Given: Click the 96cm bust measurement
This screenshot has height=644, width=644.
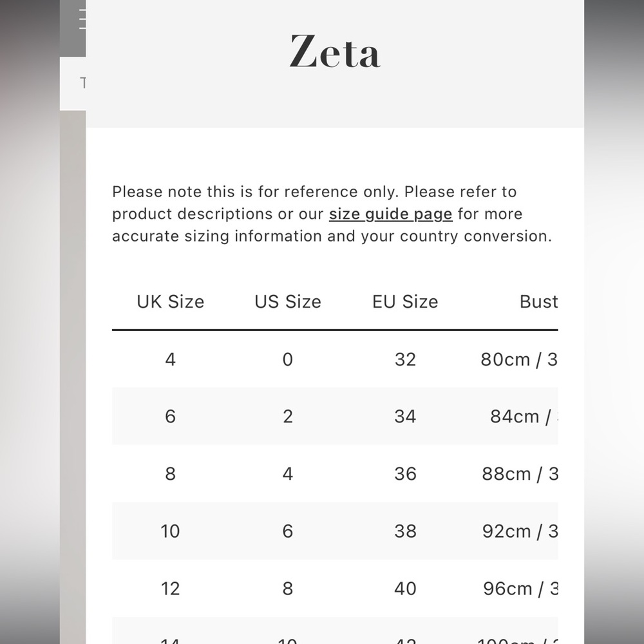Looking at the screenshot, I should pos(520,589).
